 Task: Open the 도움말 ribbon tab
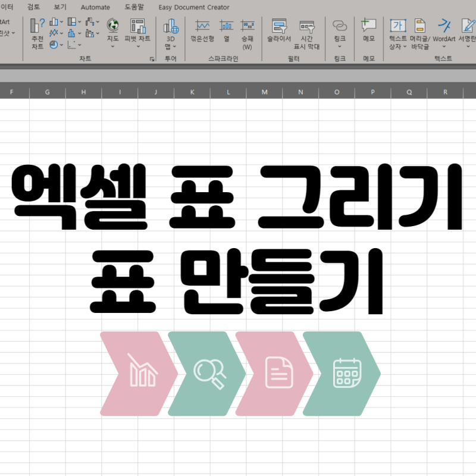[x=134, y=7]
